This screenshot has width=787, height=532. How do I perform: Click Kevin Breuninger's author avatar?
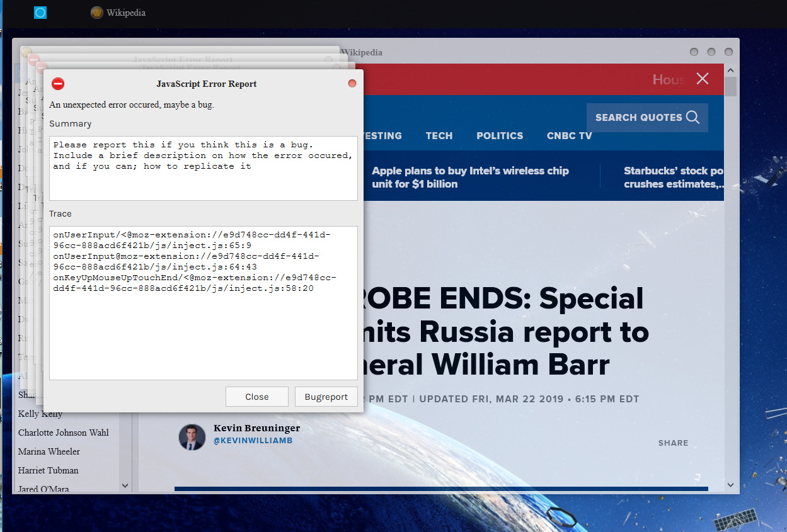coord(192,437)
